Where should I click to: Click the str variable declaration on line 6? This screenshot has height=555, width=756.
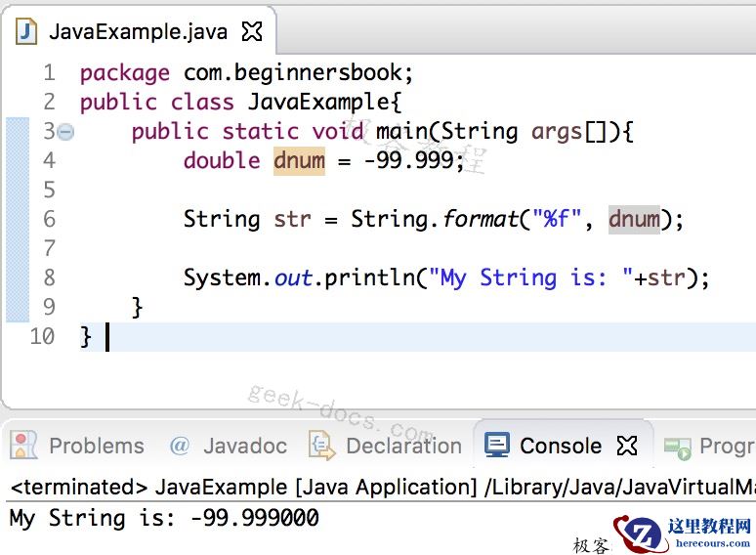(x=293, y=220)
